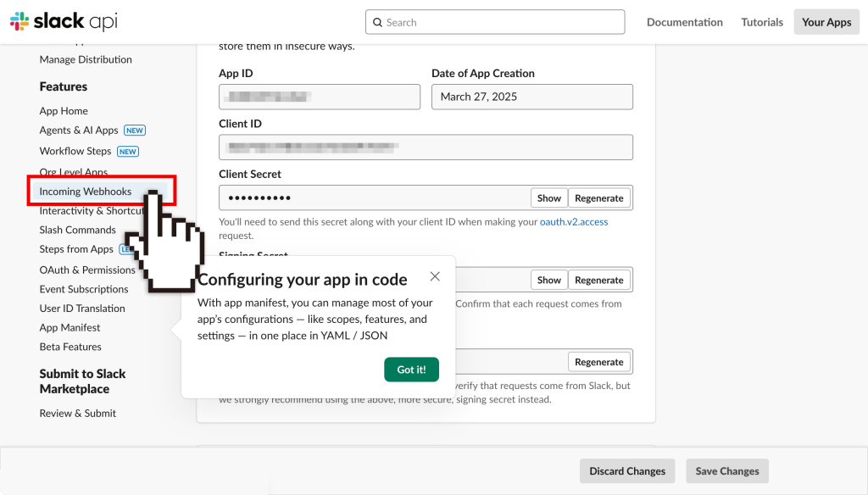Show the Signing Secret
Screen dimensions: 868x495
click(549, 280)
